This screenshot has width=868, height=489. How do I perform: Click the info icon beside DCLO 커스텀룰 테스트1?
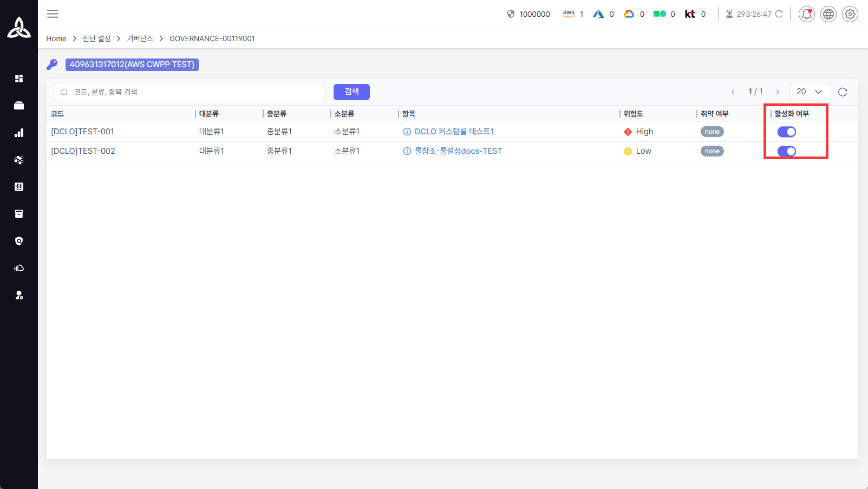click(x=407, y=132)
